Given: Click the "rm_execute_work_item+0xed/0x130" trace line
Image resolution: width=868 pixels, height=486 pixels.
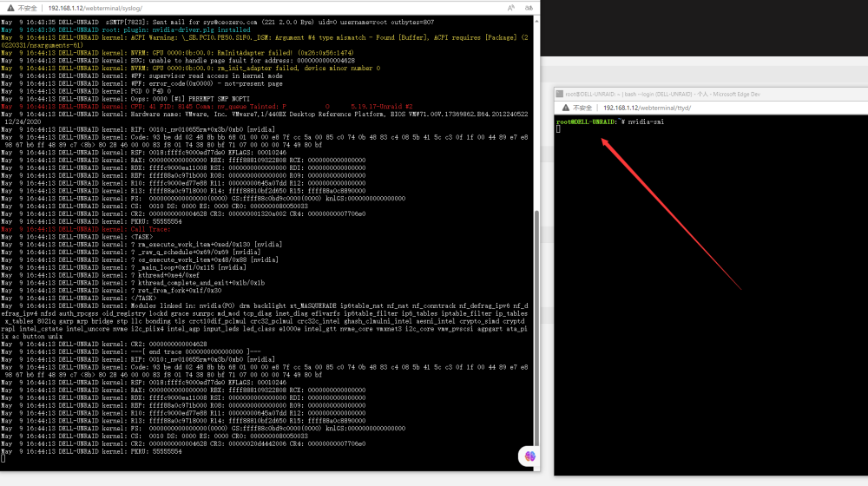Looking at the screenshot, I should tap(141, 245).
